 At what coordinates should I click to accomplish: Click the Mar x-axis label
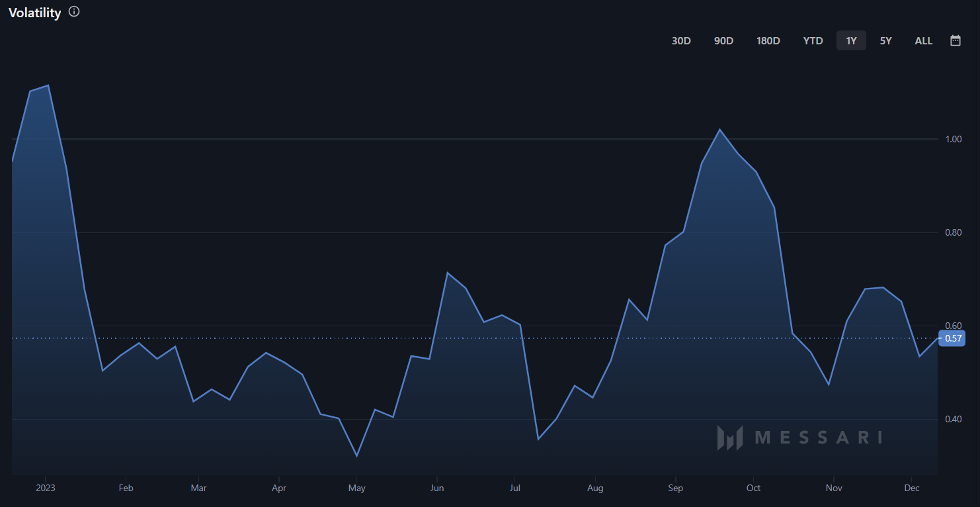point(198,488)
